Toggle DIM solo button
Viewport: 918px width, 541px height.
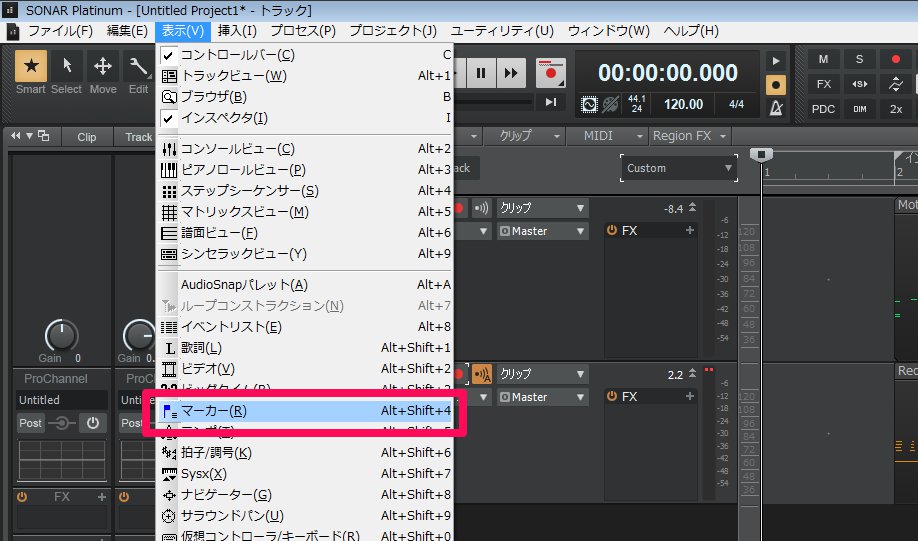[859, 109]
